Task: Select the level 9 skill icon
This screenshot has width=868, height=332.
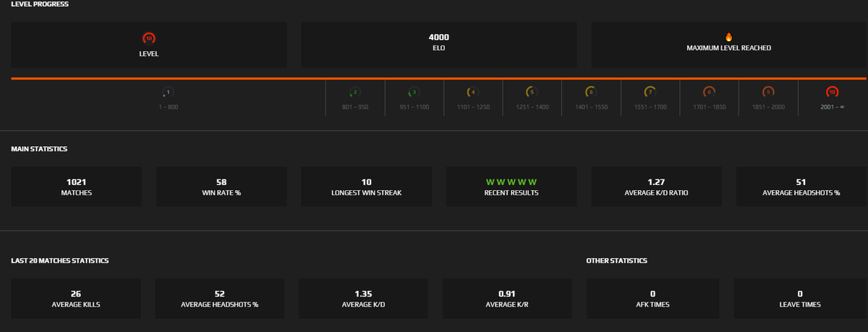Action: (768, 93)
